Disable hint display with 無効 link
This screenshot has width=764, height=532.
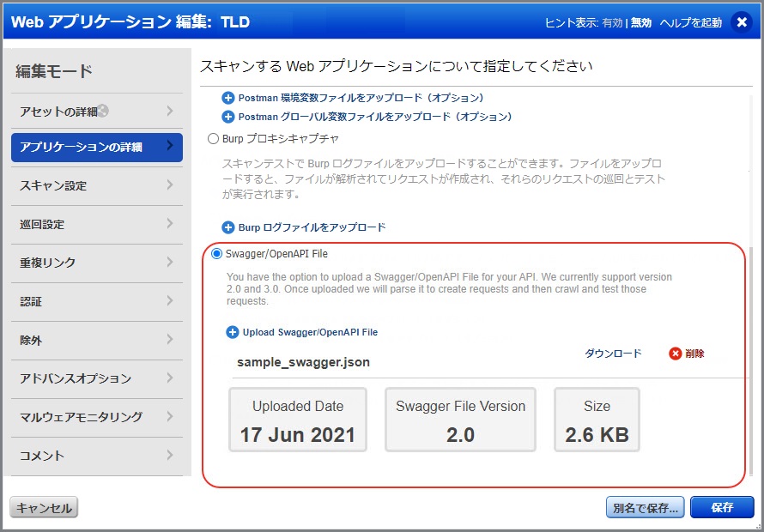click(x=641, y=23)
